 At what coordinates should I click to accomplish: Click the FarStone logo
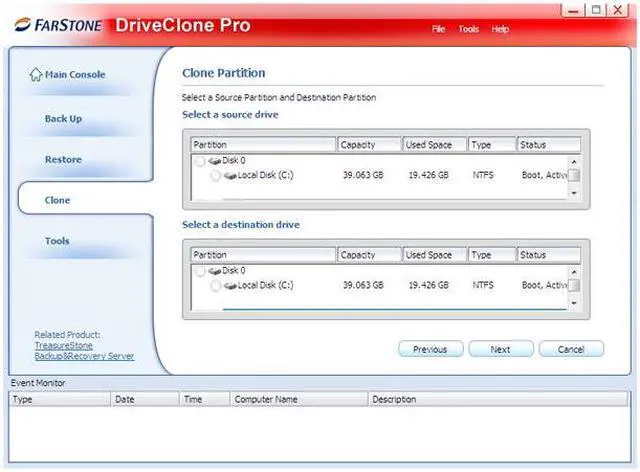58,25
